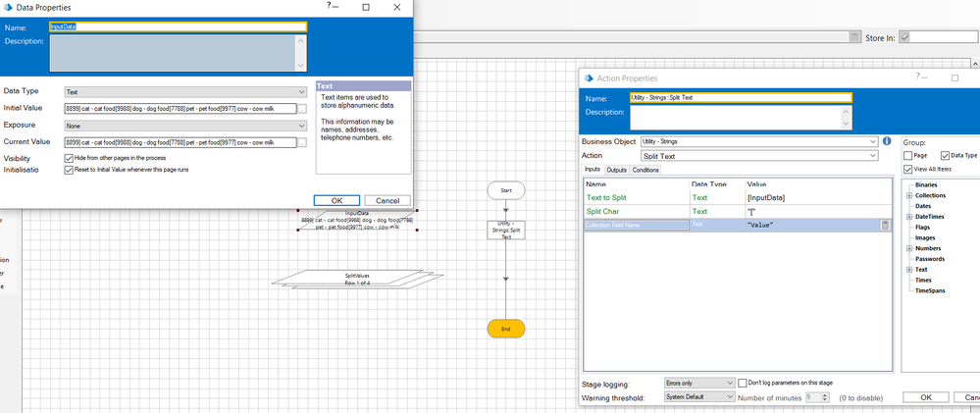Select the Split Text action stage
Screen dimensions: 980x413
point(505,231)
